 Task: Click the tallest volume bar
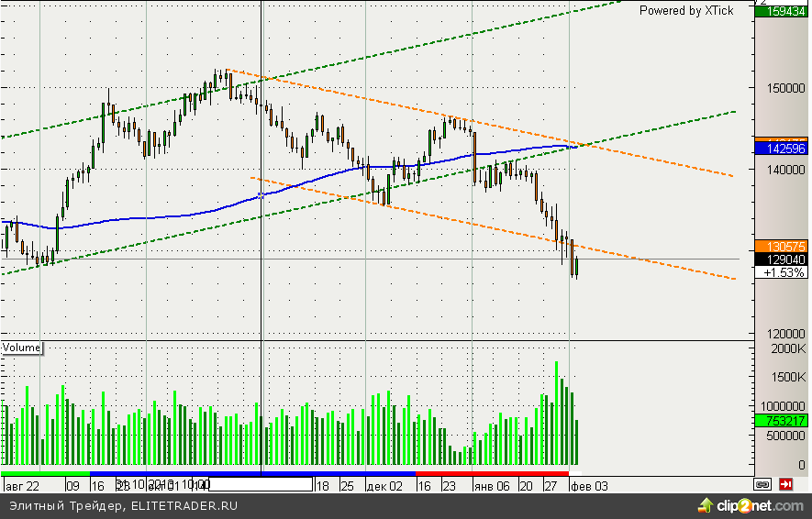[x=556, y=413]
